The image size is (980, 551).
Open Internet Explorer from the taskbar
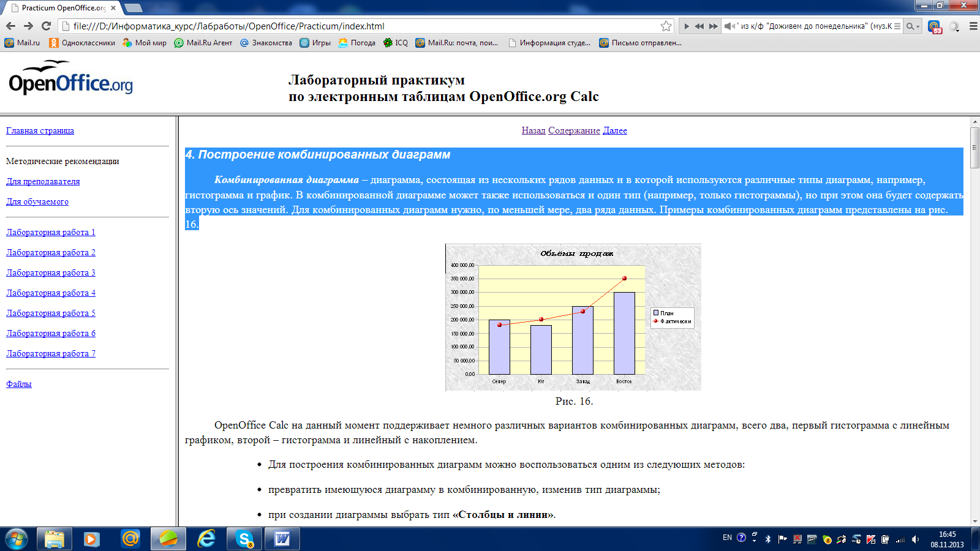pyautogui.click(x=206, y=539)
